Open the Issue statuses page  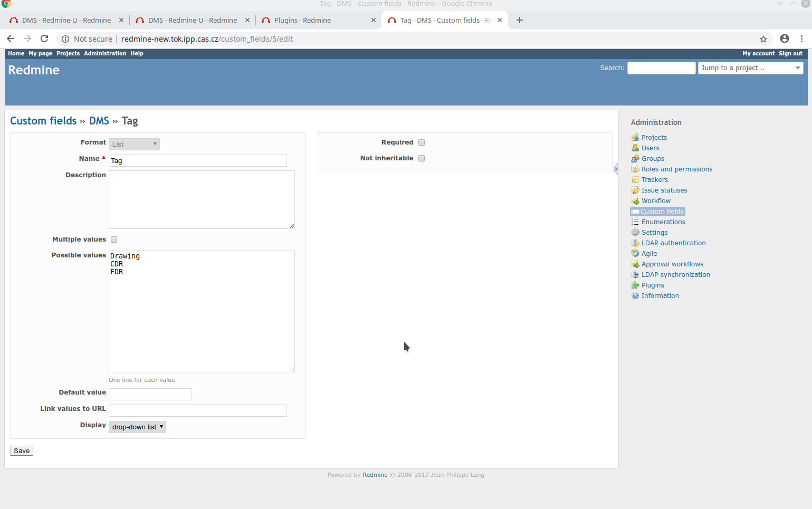[664, 190]
